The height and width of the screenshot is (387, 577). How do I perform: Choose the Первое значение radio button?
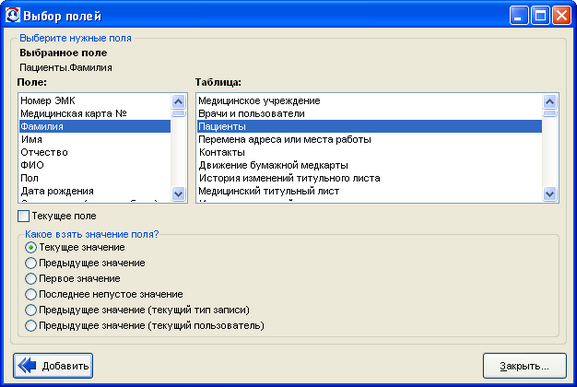point(31,278)
